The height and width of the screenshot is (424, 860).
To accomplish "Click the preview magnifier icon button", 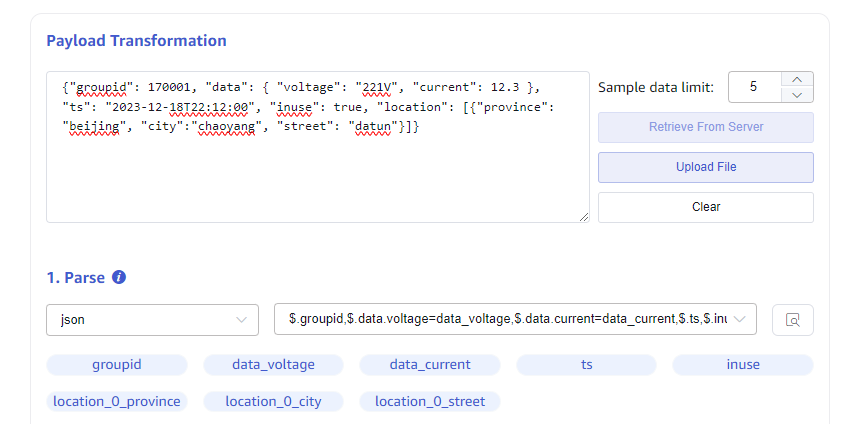I will click(x=792, y=320).
